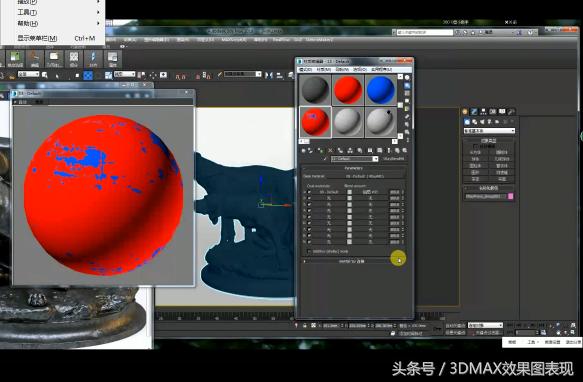Assign material to selection in Material Editor
The width and height of the screenshot is (583, 382).
pyautogui.click(x=321, y=151)
